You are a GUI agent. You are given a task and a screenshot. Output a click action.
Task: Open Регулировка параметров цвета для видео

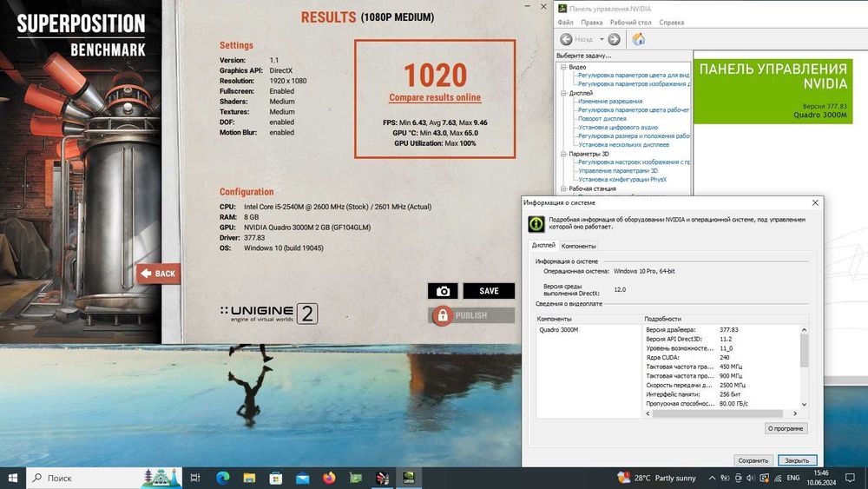(634, 76)
